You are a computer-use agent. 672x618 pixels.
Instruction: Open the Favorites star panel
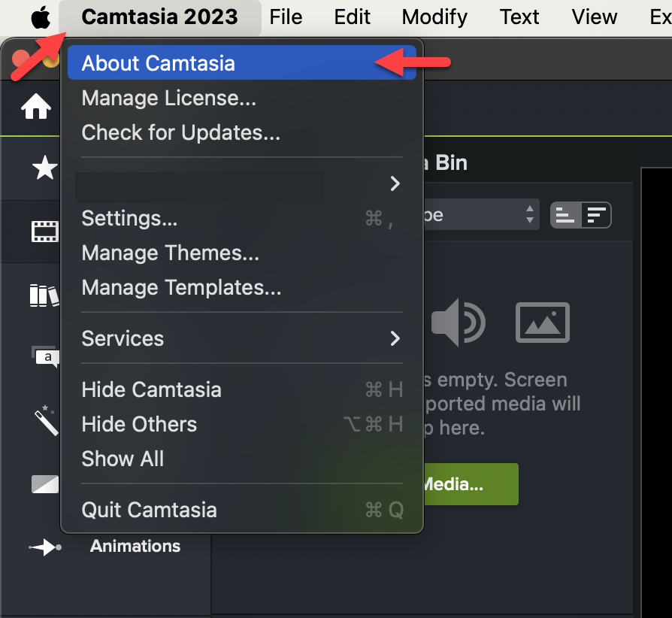[x=44, y=168]
